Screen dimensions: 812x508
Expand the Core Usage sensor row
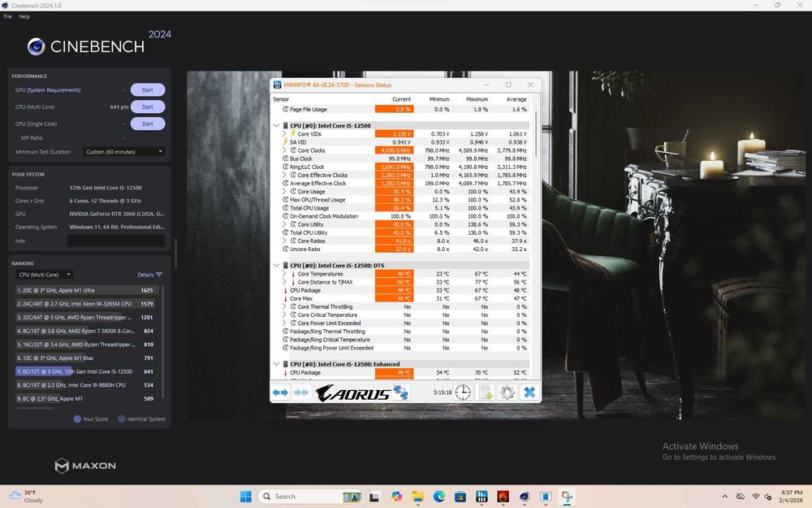284,191
